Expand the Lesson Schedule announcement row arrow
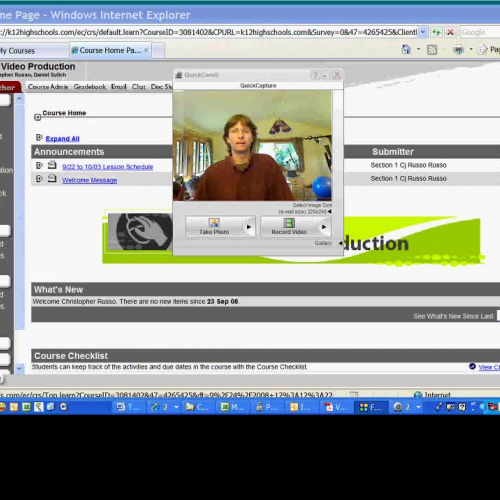Image resolution: width=500 pixels, height=500 pixels. click(x=39, y=165)
